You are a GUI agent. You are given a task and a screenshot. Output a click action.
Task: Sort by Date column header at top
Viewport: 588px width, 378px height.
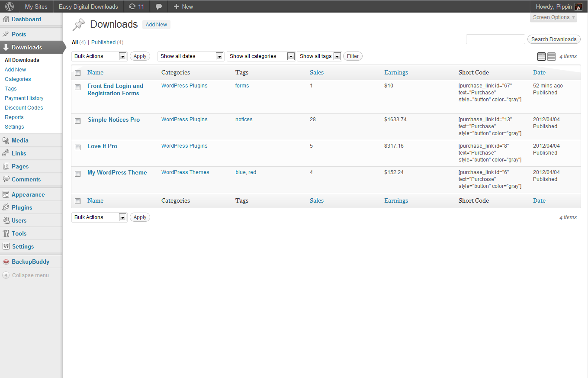(x=539, y=73)
